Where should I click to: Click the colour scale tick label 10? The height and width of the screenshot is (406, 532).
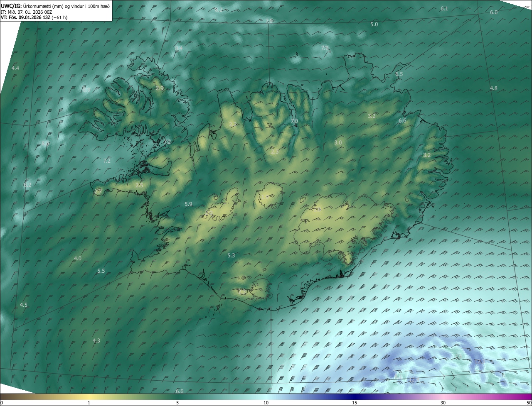[266, 403]
